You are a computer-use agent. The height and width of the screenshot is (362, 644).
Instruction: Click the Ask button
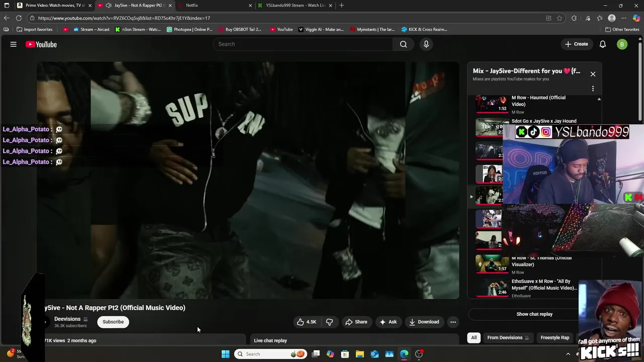click(388, 322)
